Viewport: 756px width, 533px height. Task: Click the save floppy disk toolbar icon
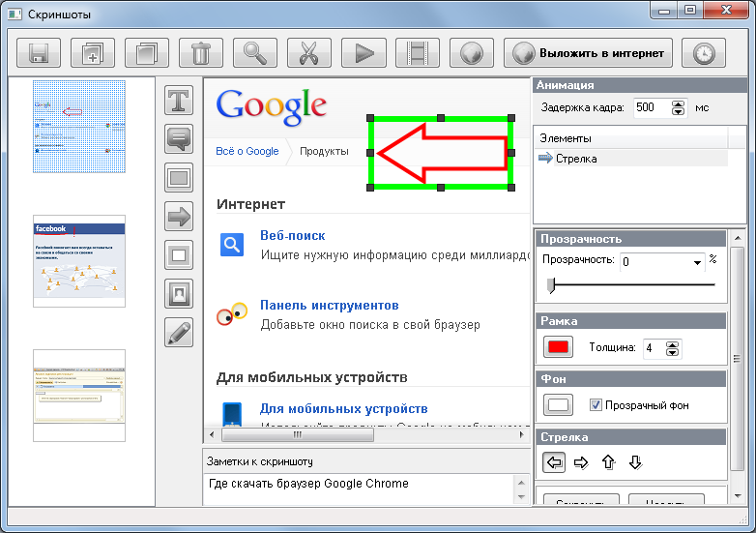[39, 52]
